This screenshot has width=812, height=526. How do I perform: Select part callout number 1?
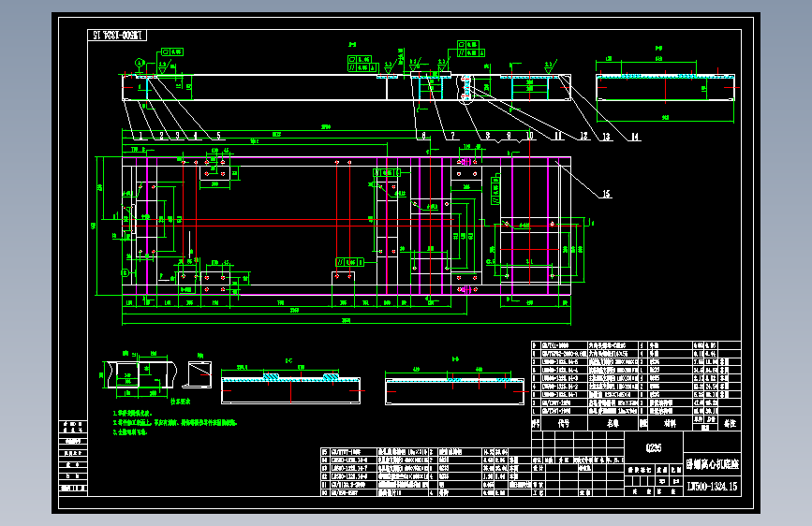click(140, 136)
